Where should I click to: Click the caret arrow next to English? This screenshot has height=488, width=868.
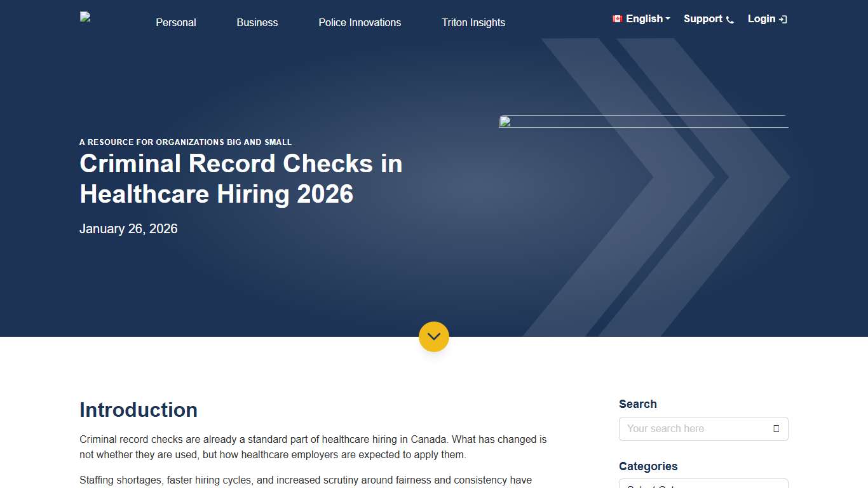point(667,19)
